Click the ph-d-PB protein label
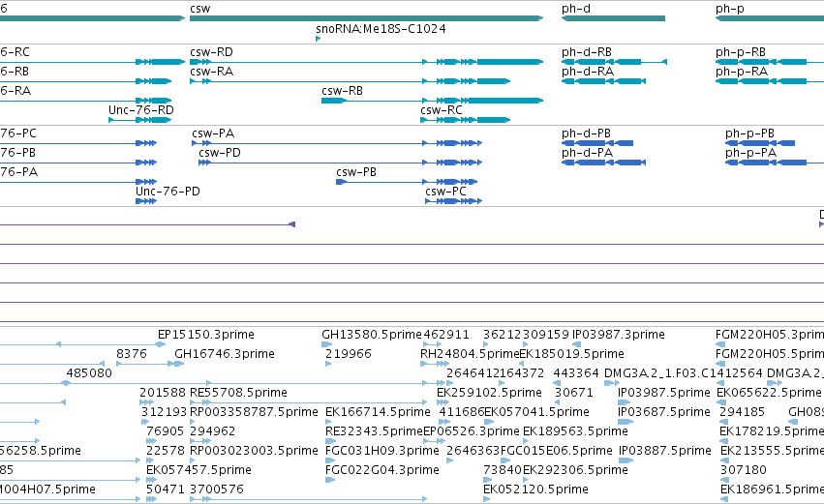This screenshot has width=824, height=504. 586,133
